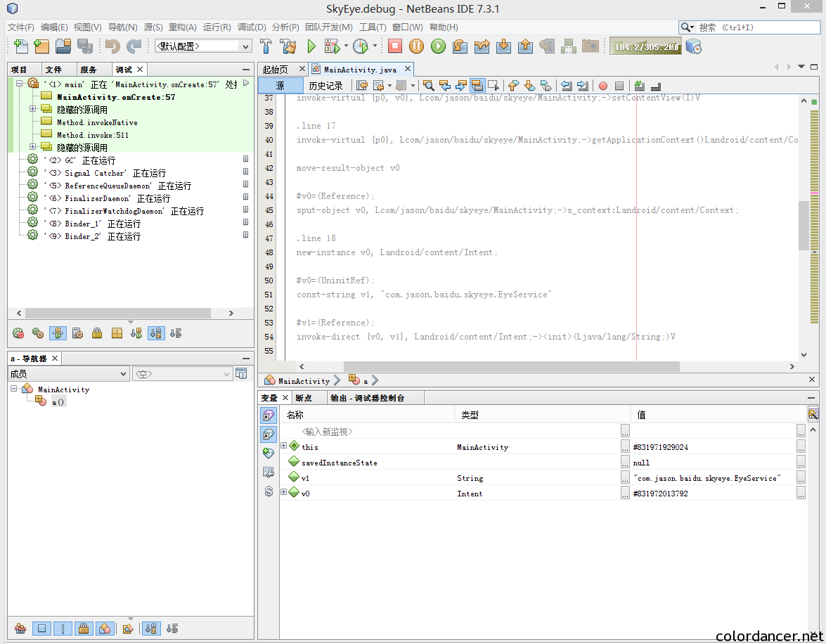826x644 pixels.
Task: Expand the v0 Intent variable row
Action: pos(283,492)
